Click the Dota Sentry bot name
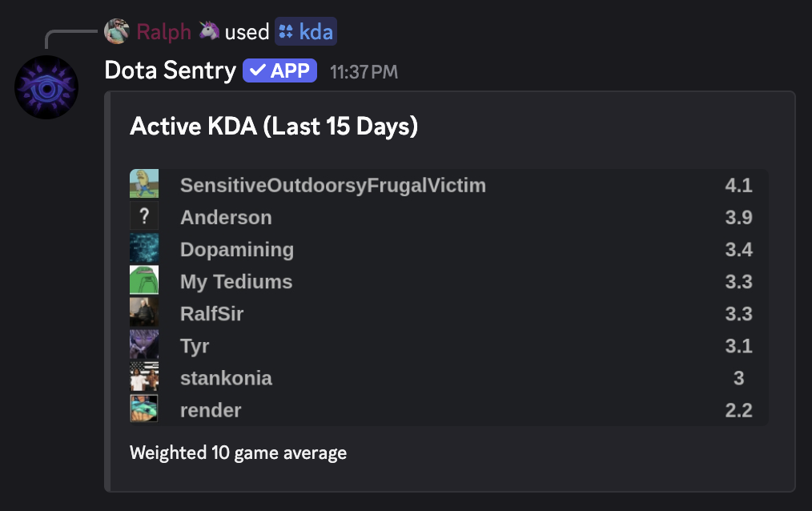 point(171,70)
